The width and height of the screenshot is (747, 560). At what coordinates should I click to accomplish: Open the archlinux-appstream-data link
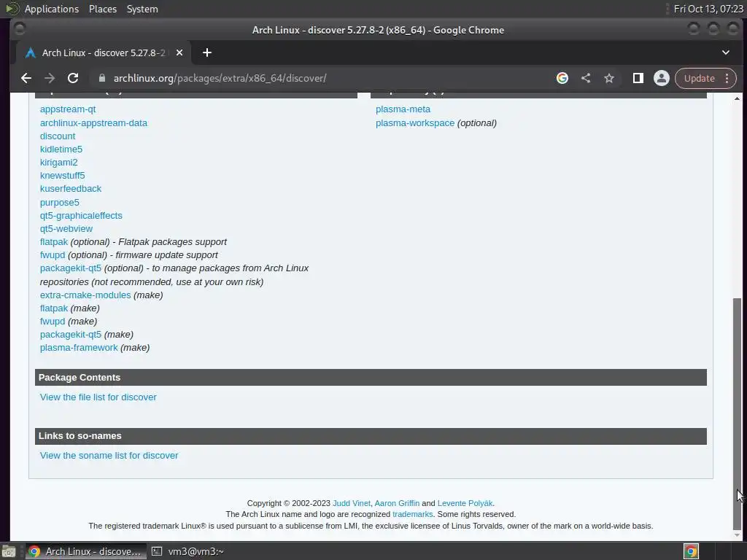(x=93, y=122)
